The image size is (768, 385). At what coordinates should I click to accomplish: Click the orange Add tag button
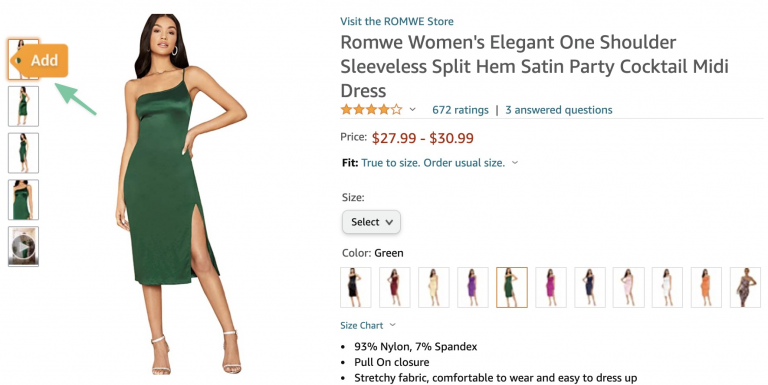(41, 60)
